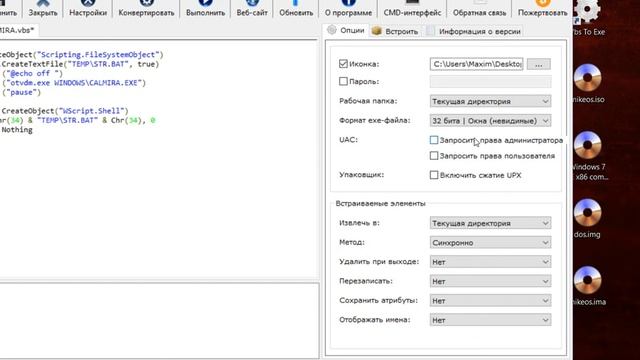Run the script with Выполнить
This screenshot has width=640, height=360.
tap(205, 9)
